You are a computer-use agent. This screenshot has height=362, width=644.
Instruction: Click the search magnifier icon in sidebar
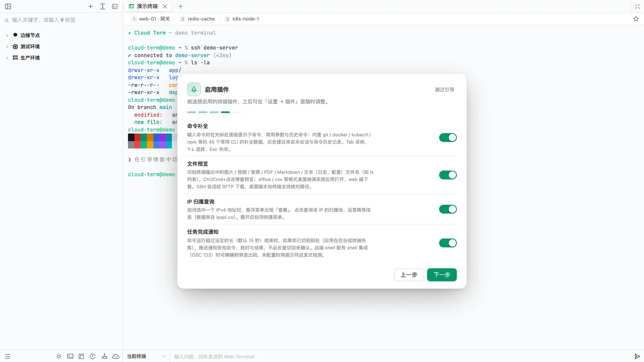(6, 20)
